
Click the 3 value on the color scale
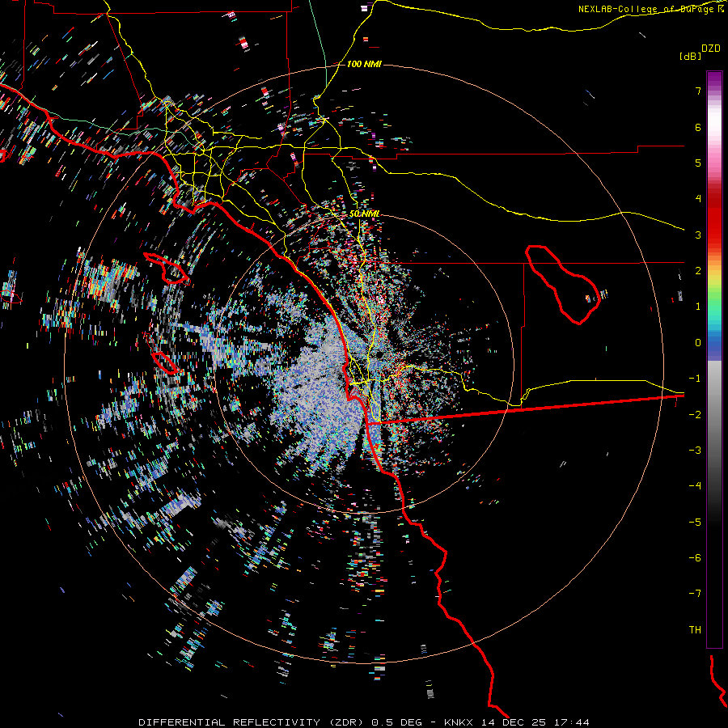pos(698,235)
